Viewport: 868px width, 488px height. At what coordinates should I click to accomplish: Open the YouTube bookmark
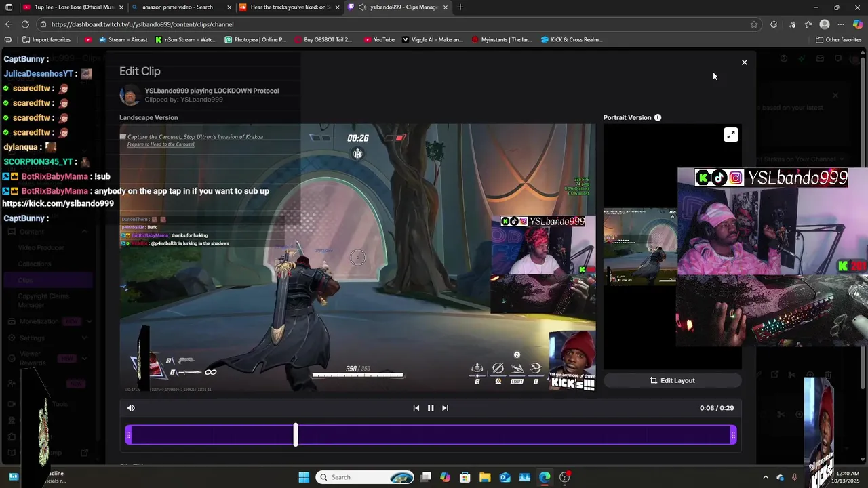(x=378, y=39)
